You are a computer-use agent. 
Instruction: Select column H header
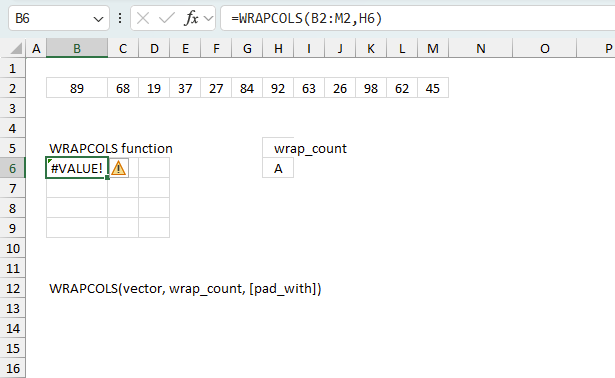278,49
